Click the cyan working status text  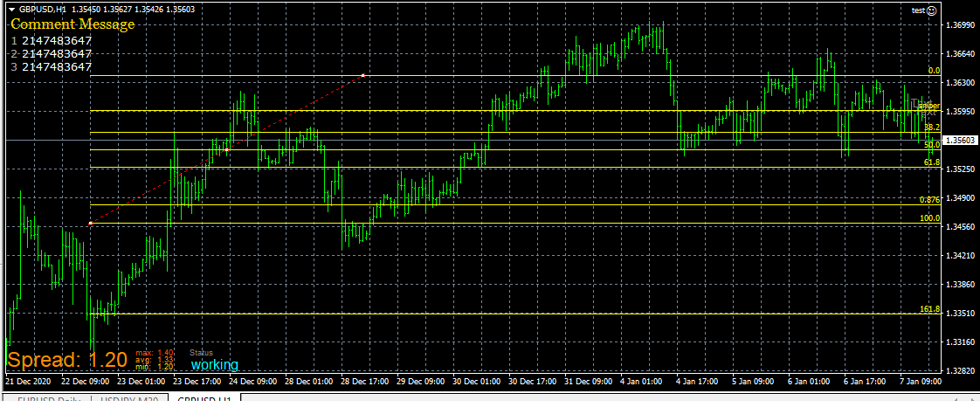pyautogui.click(x=214, y=364)
